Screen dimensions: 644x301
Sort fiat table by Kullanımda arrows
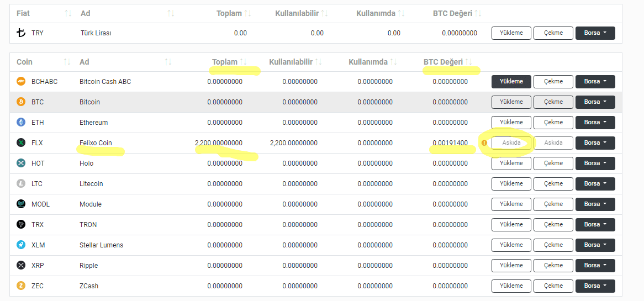(x=402, y=14)
